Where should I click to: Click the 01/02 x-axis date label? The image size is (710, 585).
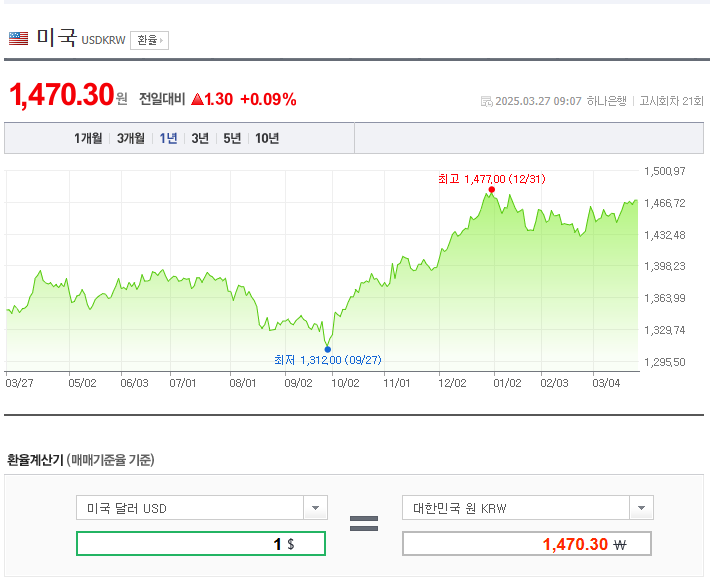click(508, 383)
